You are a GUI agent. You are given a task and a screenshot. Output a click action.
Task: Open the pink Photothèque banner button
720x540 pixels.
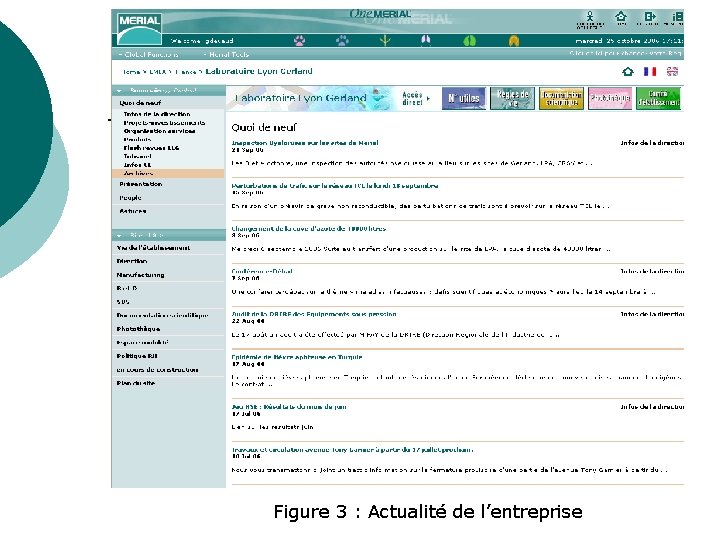click(610, 98)
